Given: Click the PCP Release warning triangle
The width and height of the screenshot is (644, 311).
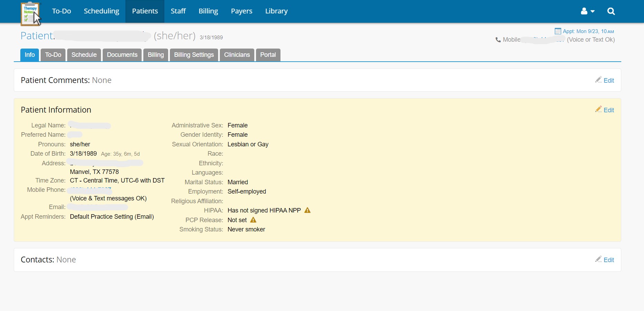Looking at the screenshot, I should point(253,220).
